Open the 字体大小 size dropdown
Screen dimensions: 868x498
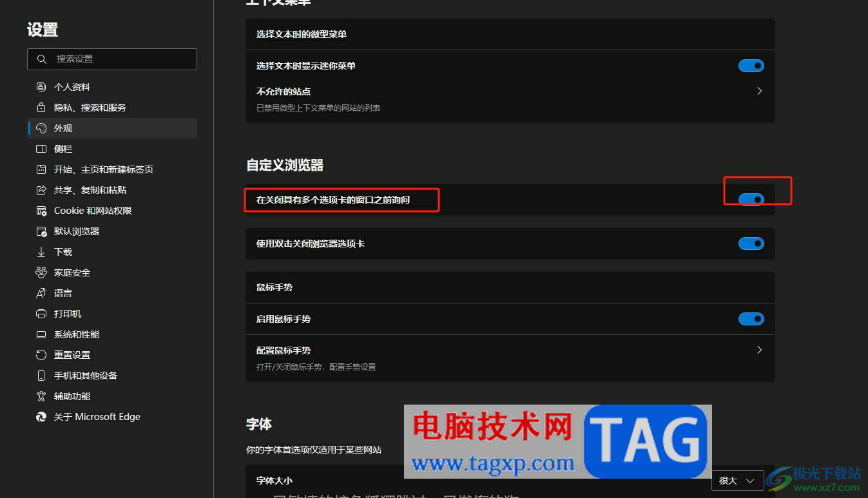(737, 481)
